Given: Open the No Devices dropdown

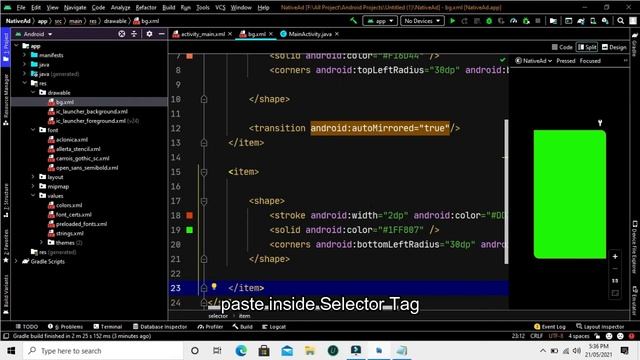Looking at the screenshot, I should click(x=422, y=21).
